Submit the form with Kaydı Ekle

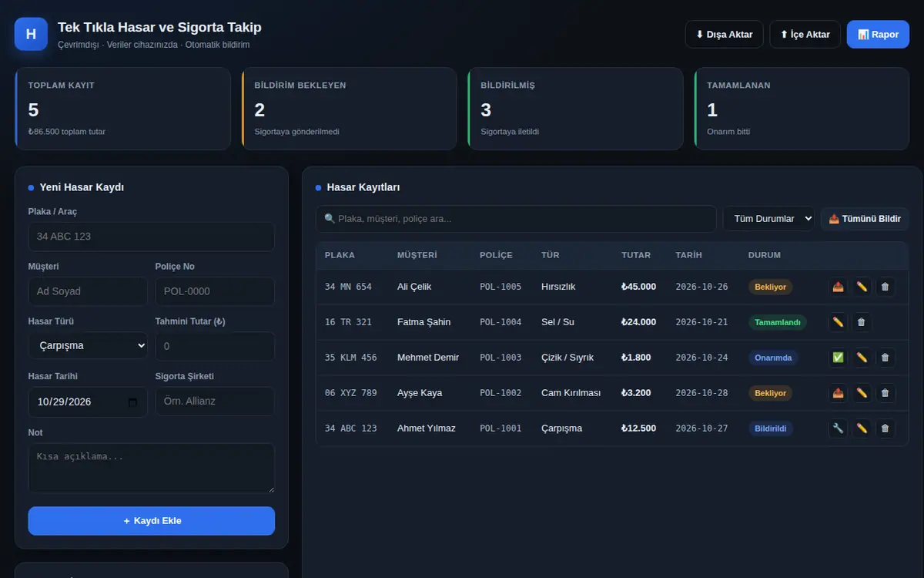click(x=152, y=521)
